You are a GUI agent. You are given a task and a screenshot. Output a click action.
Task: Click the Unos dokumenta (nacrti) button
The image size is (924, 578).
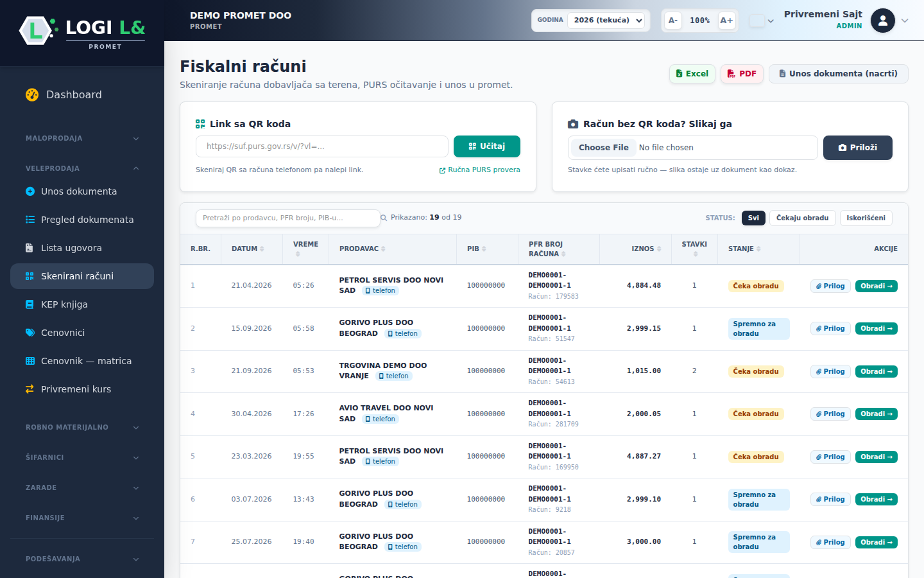point(839,74)
